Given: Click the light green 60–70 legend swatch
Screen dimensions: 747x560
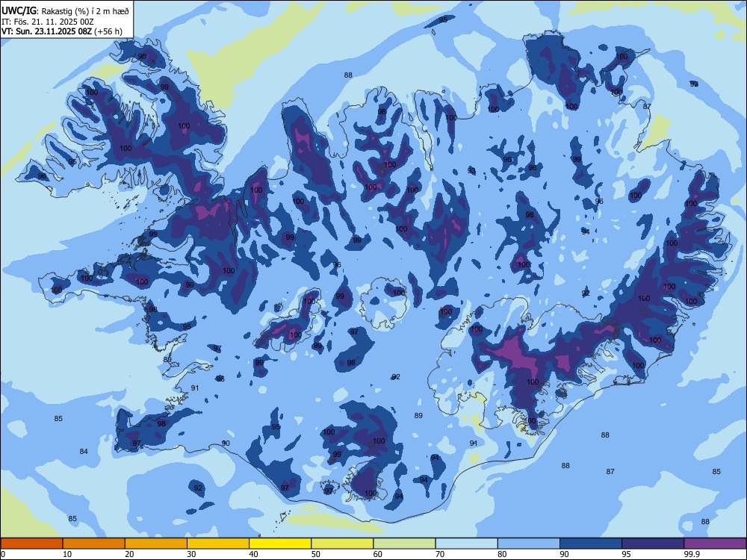Looking at the screenshot, I should [x=404, y=544].
